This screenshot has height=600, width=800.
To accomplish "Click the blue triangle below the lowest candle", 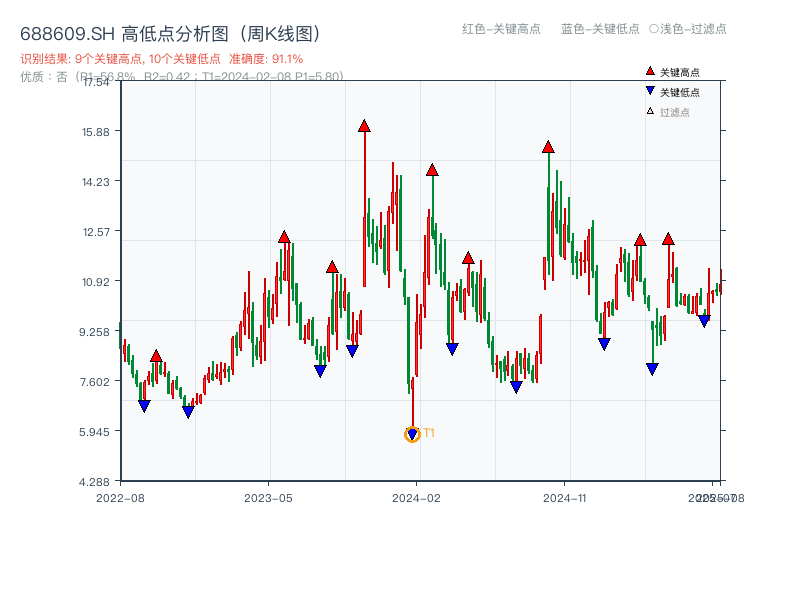I will pyautogui.click(x=412, y=433).
